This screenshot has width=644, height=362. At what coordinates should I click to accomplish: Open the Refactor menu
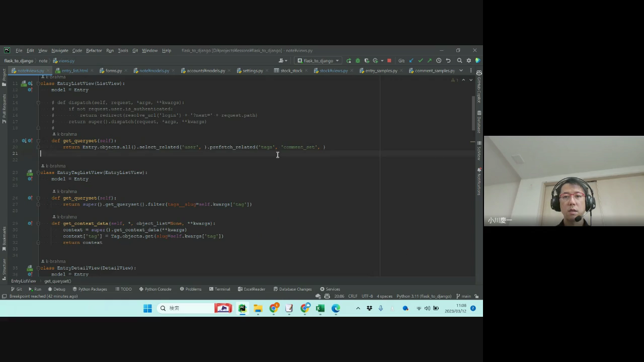pos(94,50)
